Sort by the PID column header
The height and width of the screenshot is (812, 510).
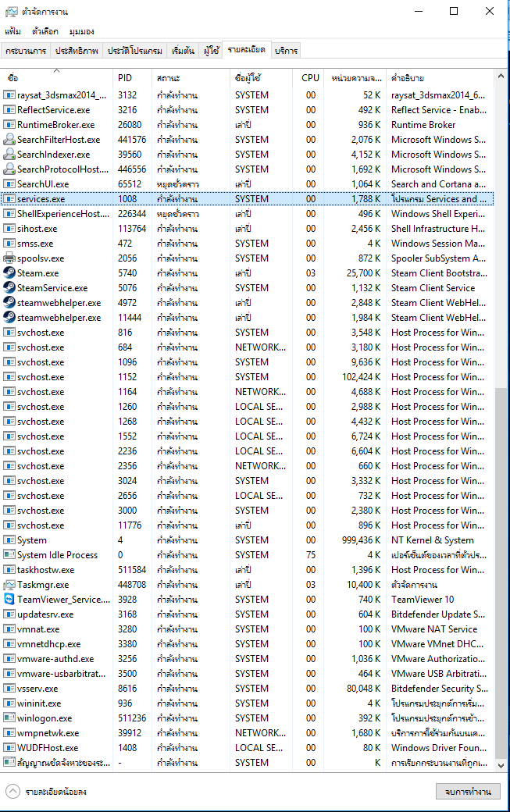(x=132, y=77)
